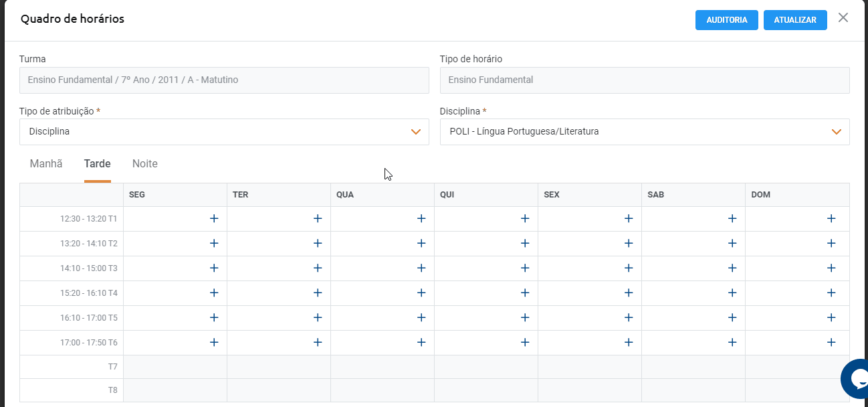
Task: Click the Turma field
Action: click(224, 80)
